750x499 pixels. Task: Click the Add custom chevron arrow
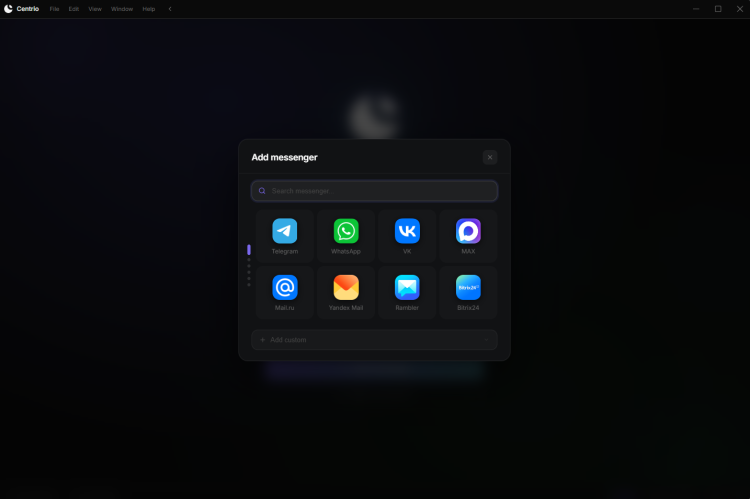tap(486, 340)
